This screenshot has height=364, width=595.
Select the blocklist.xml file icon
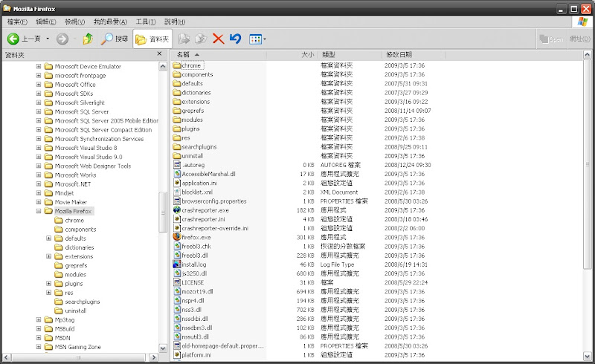177,192
